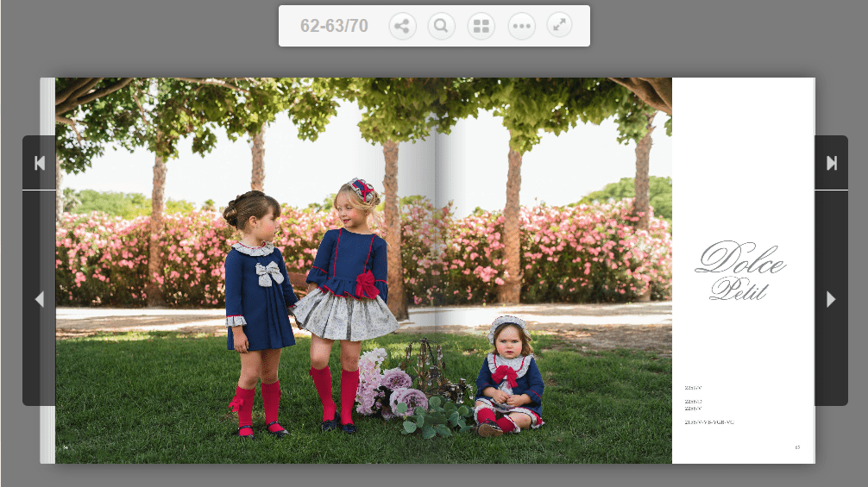Screen dimensions: 868x487
Task: Click the product reference codes list
Action: click(708, 405)
